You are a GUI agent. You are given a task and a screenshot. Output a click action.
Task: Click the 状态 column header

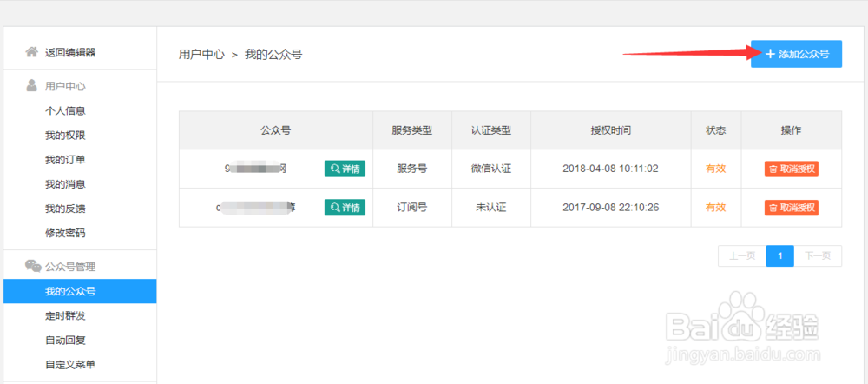pyautogui.click(x=716, y=130)
